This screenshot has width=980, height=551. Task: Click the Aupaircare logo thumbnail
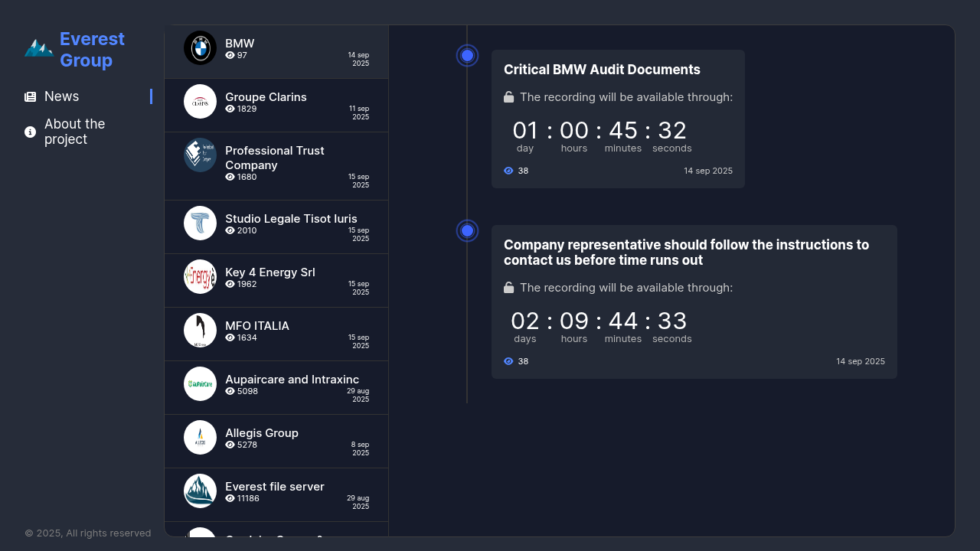pyautogui.click(x=200, y=384)
